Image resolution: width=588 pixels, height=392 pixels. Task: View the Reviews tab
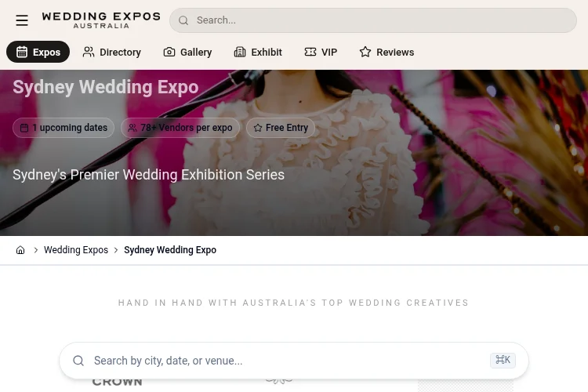[387, 52]
